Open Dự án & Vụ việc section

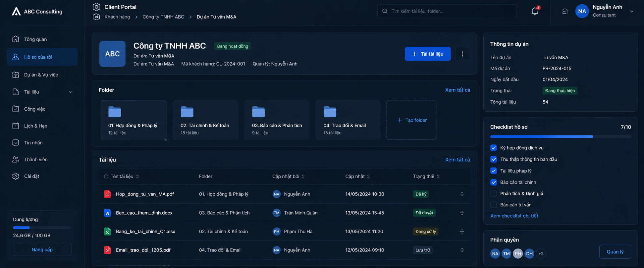pos(42,75)
